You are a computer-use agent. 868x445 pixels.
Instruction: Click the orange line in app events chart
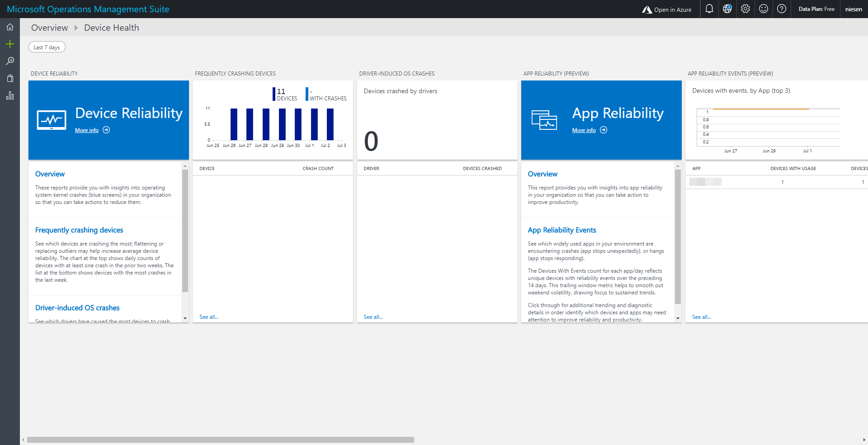point(761,109)
